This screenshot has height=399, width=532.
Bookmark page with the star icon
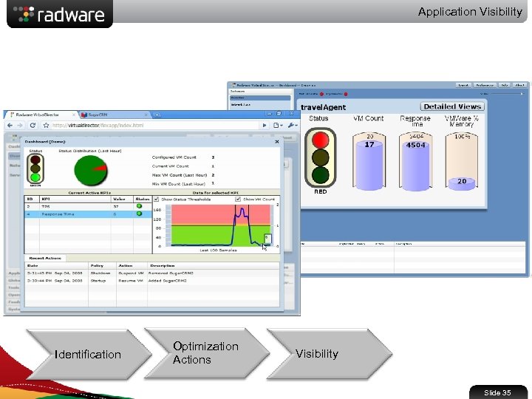(x=46, y=126)
